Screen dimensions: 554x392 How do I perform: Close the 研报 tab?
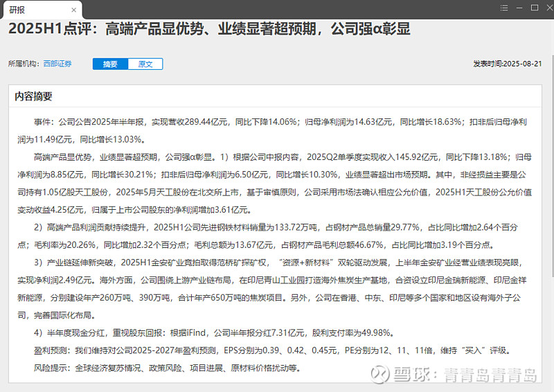[x=73, y=10]
